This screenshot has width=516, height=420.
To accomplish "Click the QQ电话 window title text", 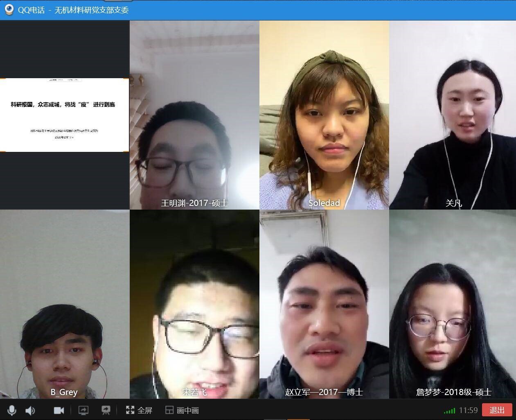I will 31,10.
